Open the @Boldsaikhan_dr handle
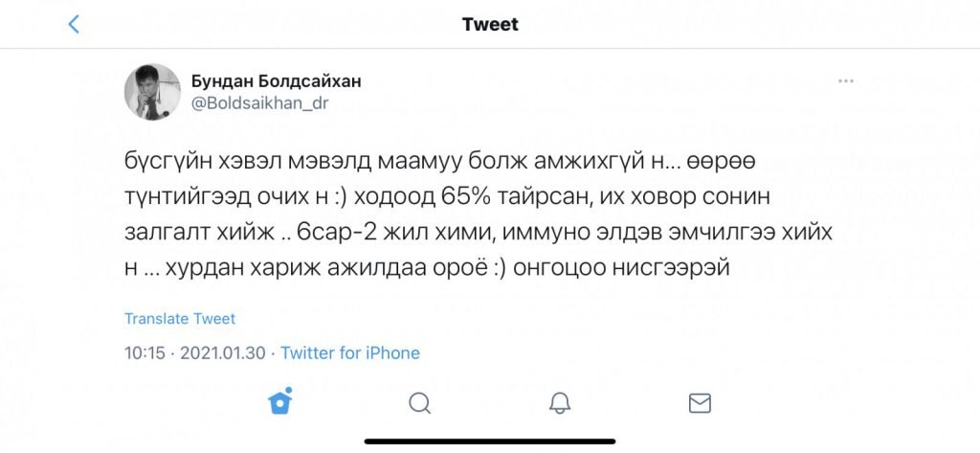 click(x=259, y=103)
